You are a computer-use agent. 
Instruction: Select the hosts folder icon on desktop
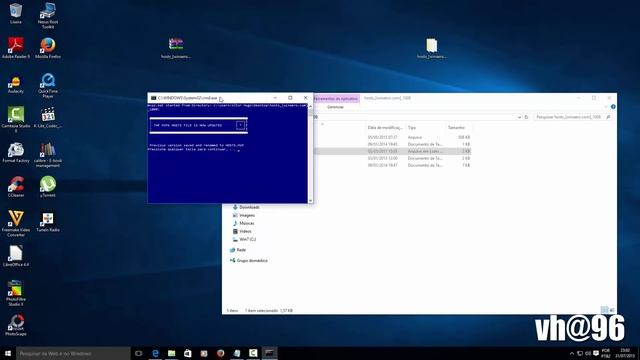coord(432,48)
